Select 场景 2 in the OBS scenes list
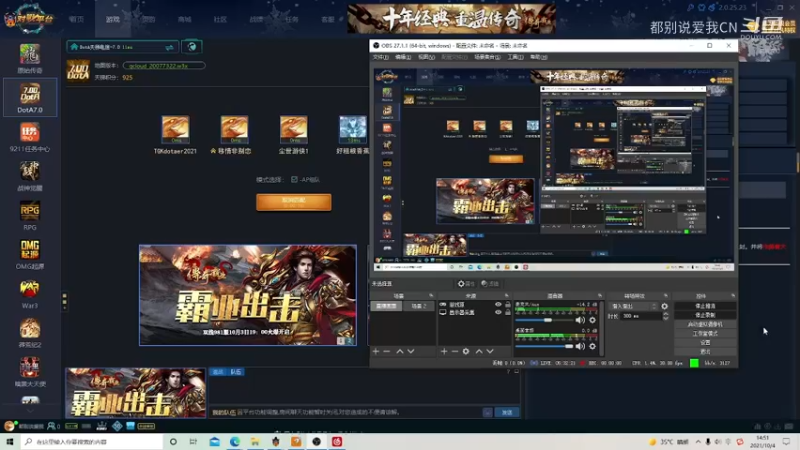Screen dimensions: 800x450 (x=418, y=306)
